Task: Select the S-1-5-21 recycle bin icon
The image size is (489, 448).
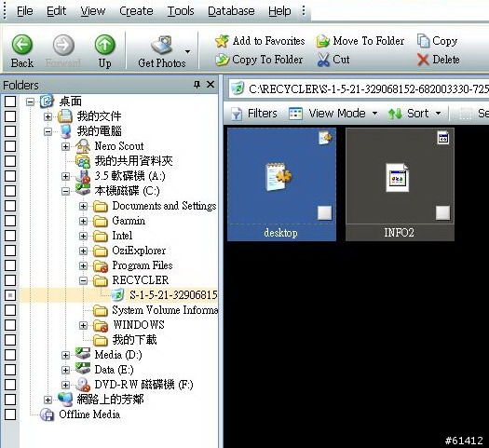Action: pos(118,295)
